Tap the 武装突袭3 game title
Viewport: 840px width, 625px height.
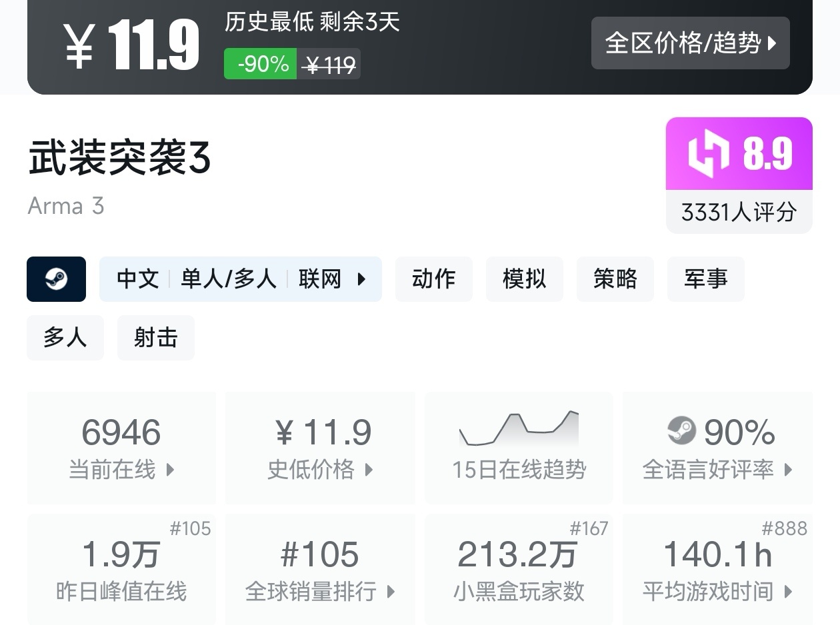coord(119,159)
